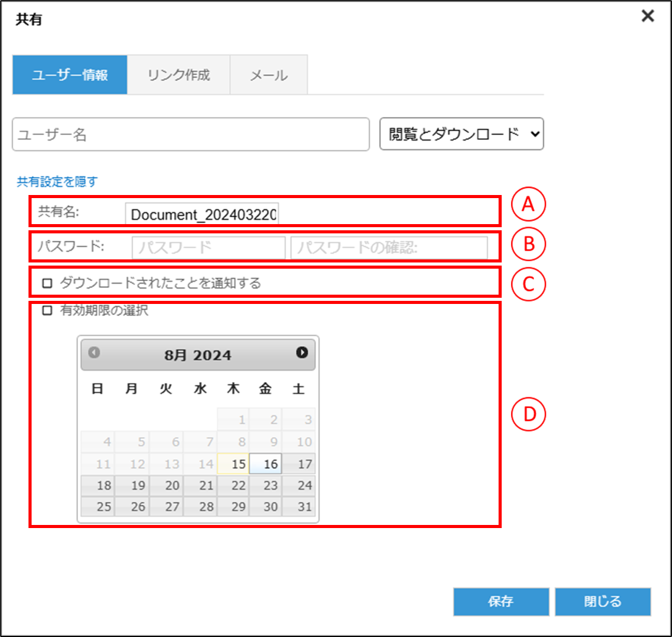Screen dimensions: 672x637
Task: Select August 17 in the calendar
Action: [x=299, y=464]
